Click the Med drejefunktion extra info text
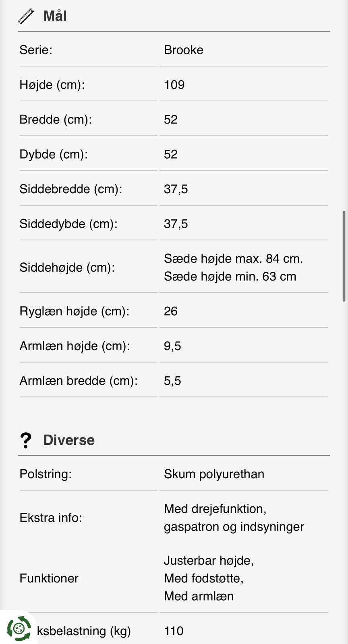The image size is (348, 644). pos(215,509)
